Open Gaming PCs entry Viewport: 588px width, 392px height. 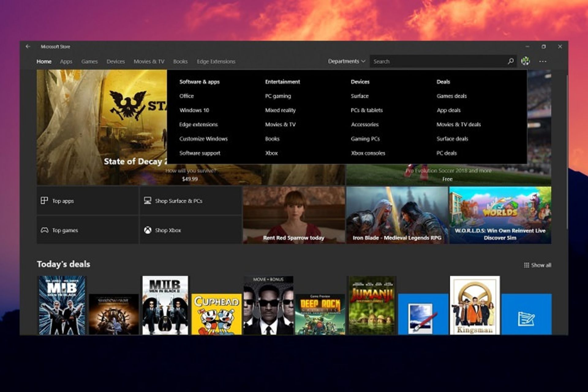365,139
